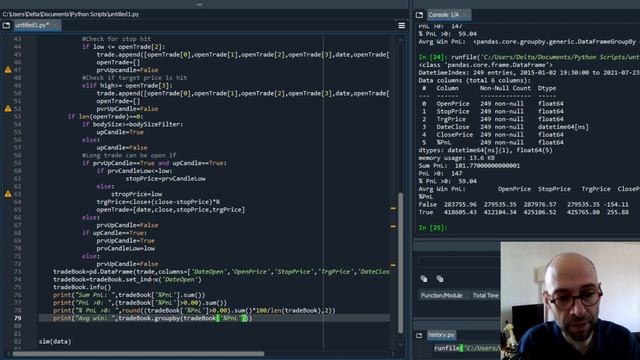640x360 pixels.
Task: Sort by Function/Module column header
Action: (x=442, y=296)
